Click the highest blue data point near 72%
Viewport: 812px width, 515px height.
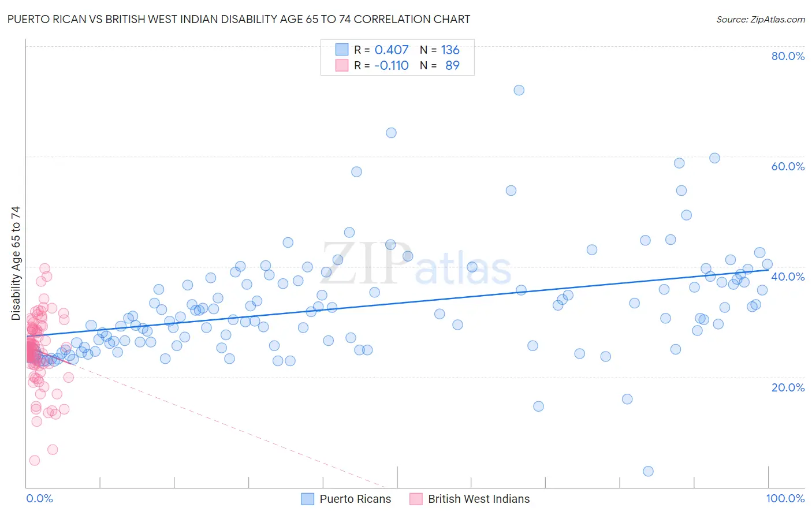pyautogui.click(x=519, y=90)
